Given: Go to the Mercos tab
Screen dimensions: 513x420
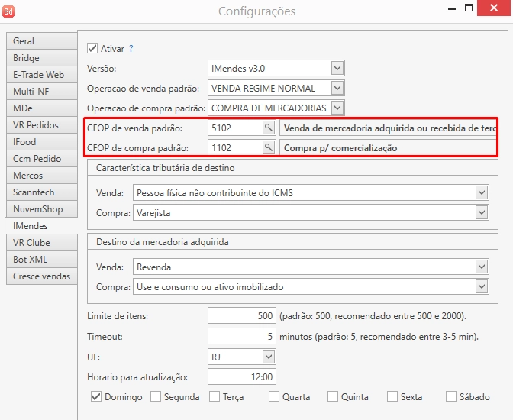Looking at the screenshot, I should (x=41, y=176).
